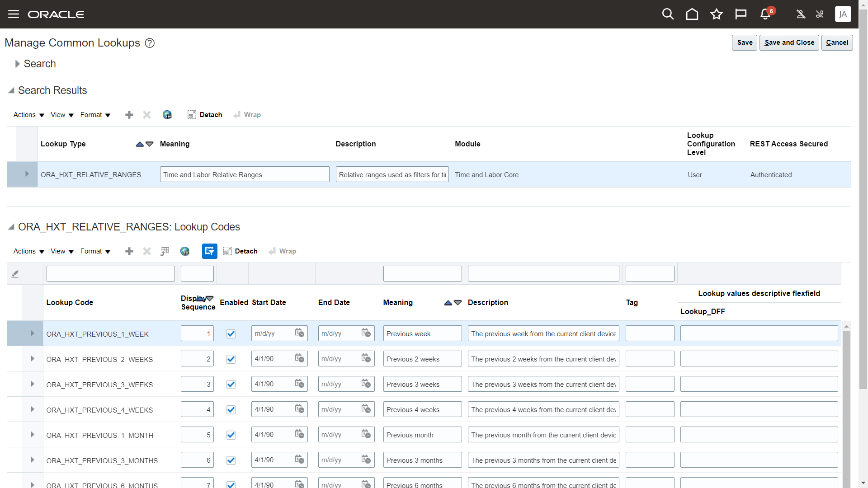Go to the Home page icon

tap(692, 14)
